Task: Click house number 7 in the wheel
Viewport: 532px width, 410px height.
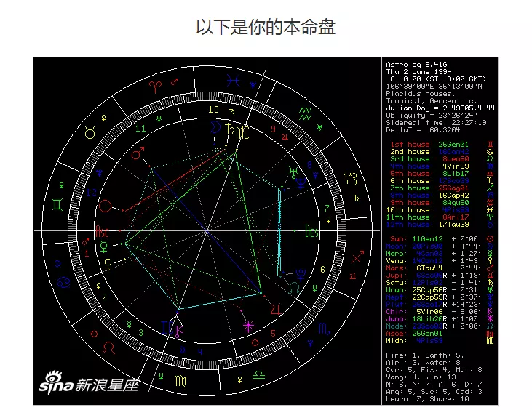Action: click(327, 208)
